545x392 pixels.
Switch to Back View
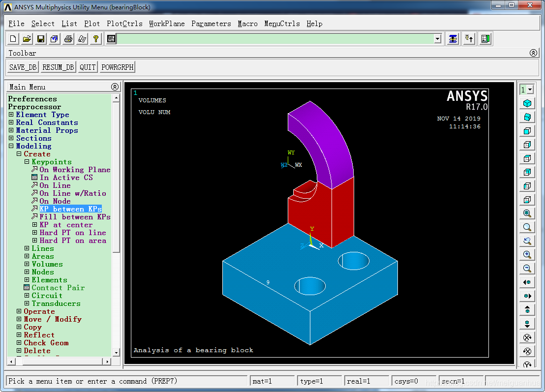point(527,172)
